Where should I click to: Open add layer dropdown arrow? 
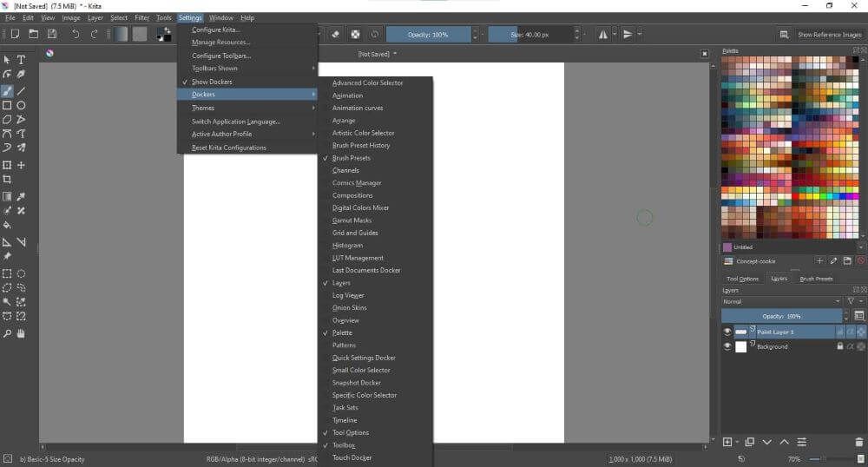[739, 442]
